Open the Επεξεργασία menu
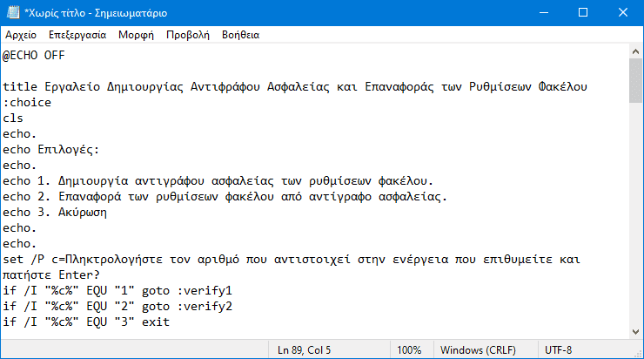The width and height of the screenshot is (644, 359). coord(77,35)
